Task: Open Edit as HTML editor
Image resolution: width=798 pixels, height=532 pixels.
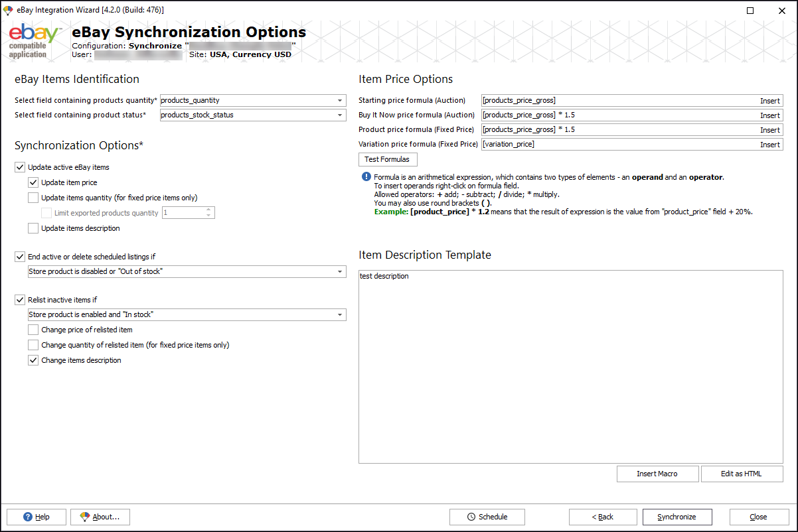Action: tap(742, 474)
